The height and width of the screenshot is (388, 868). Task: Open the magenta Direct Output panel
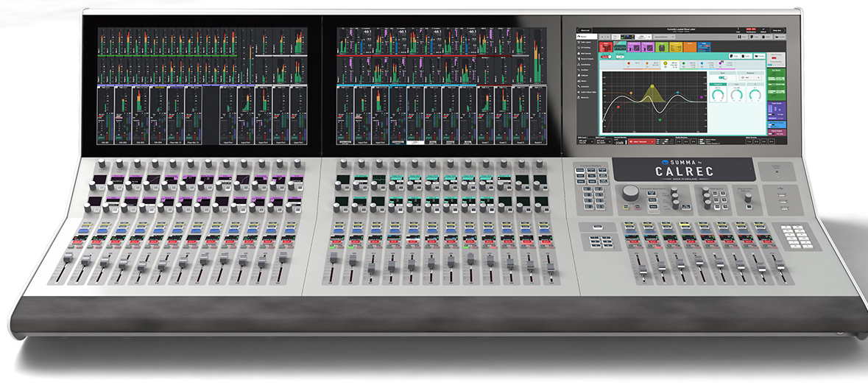[777, 133]
